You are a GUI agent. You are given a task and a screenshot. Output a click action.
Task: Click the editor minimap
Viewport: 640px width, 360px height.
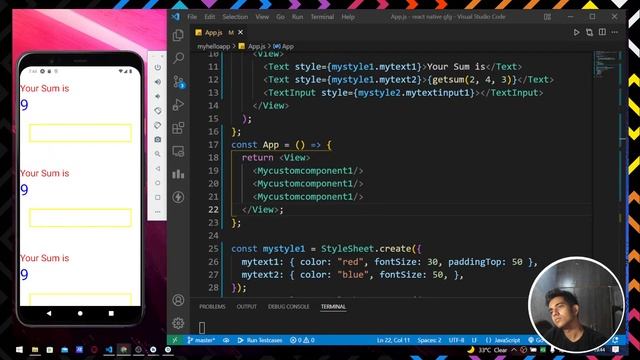click(x=606, y=64)
